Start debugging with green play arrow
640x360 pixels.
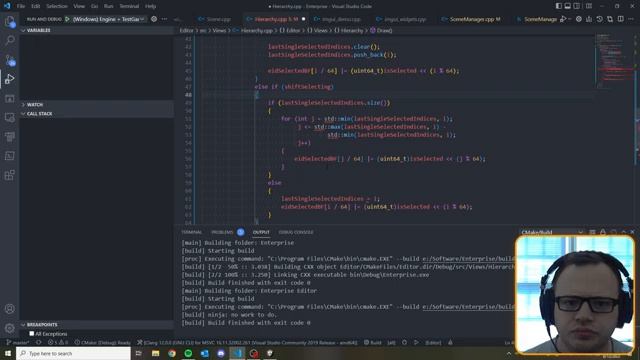pos(67,19)
